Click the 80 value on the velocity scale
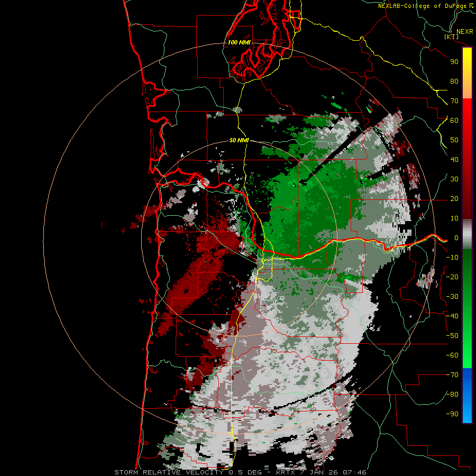This screenshot has height=476, width=476. 454,81
